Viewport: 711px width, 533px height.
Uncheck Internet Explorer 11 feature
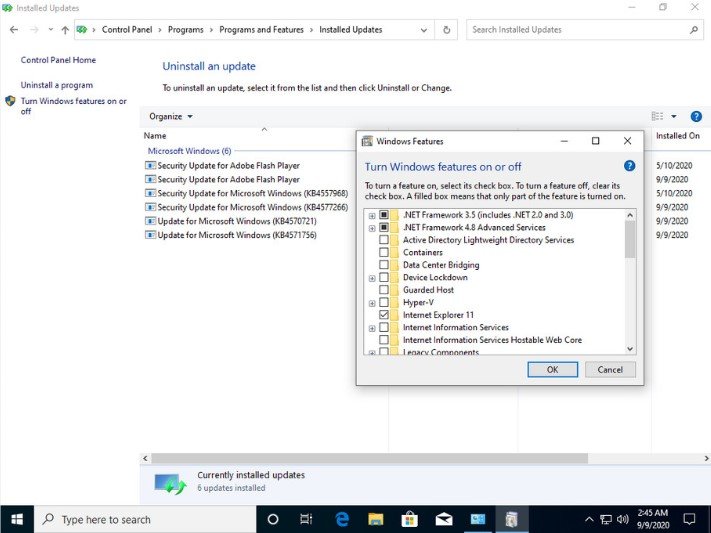tap(384, 314)
